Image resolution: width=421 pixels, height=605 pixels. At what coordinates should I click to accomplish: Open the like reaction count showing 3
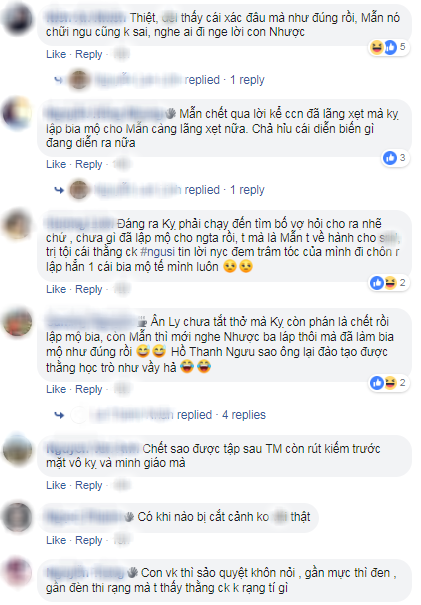point(395,158)
